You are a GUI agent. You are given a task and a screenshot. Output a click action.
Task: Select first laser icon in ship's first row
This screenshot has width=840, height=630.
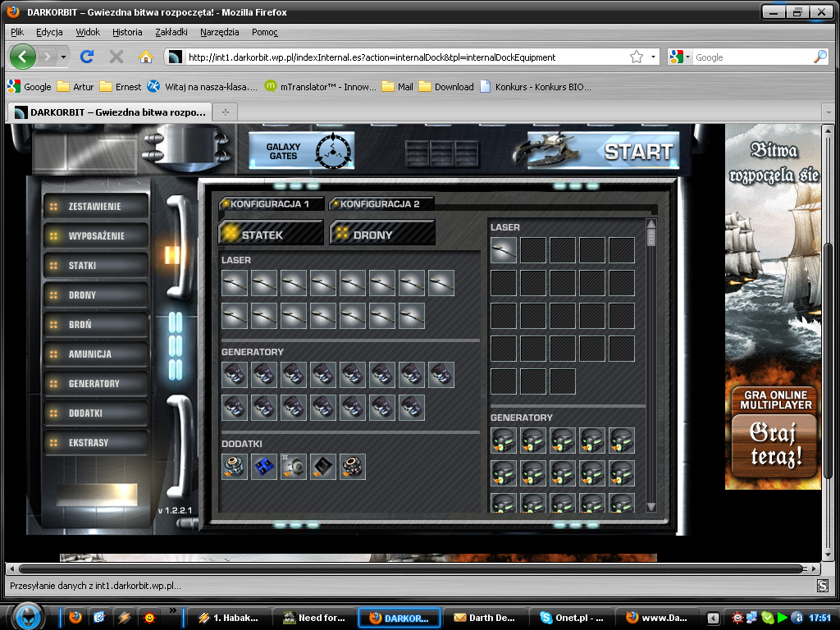click(x=235, y=283)
